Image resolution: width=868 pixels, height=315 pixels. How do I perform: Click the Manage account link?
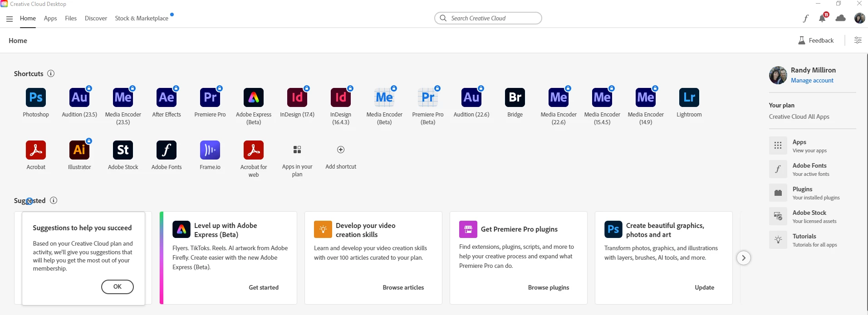pos(812,80)
